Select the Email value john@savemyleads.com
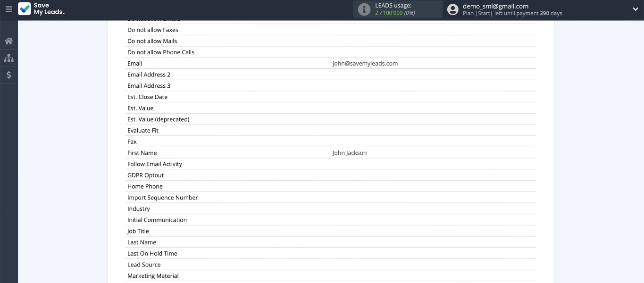 (365, 63)
